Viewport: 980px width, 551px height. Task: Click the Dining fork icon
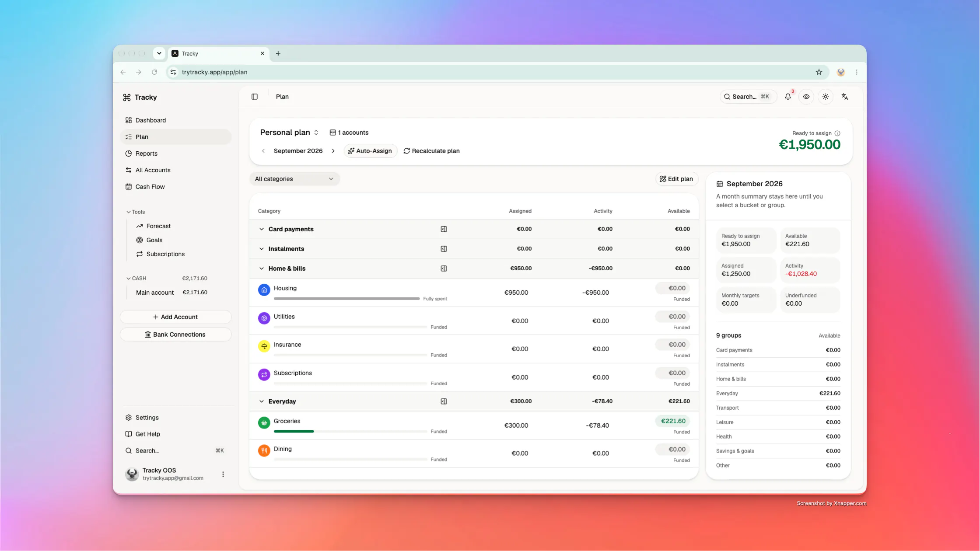pyautogui.click(x=264, y=450)
